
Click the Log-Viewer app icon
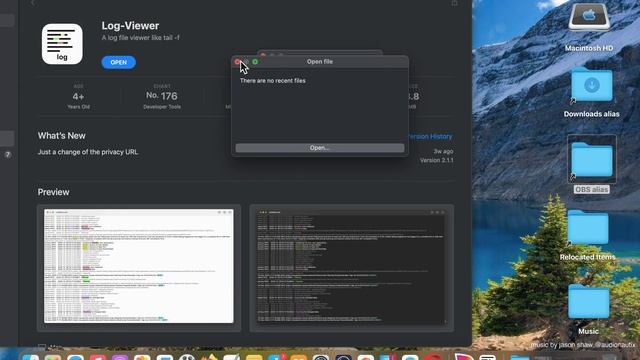click(x=62, y=44)
